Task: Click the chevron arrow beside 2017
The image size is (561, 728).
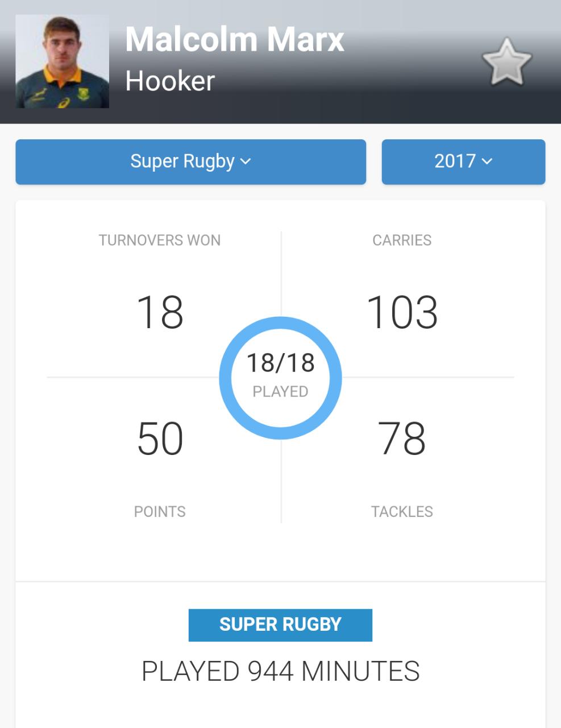Action: coord(487,162)
